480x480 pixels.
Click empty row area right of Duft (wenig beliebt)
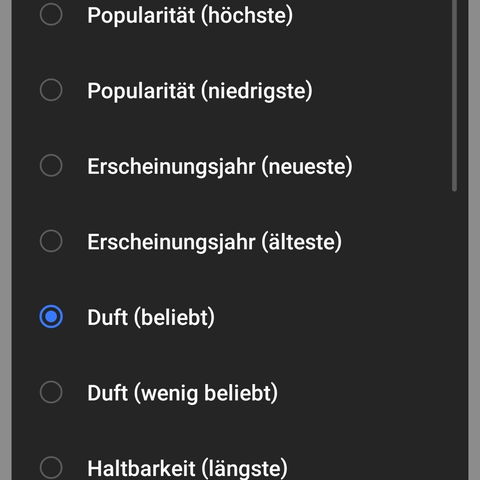[363, 392]
